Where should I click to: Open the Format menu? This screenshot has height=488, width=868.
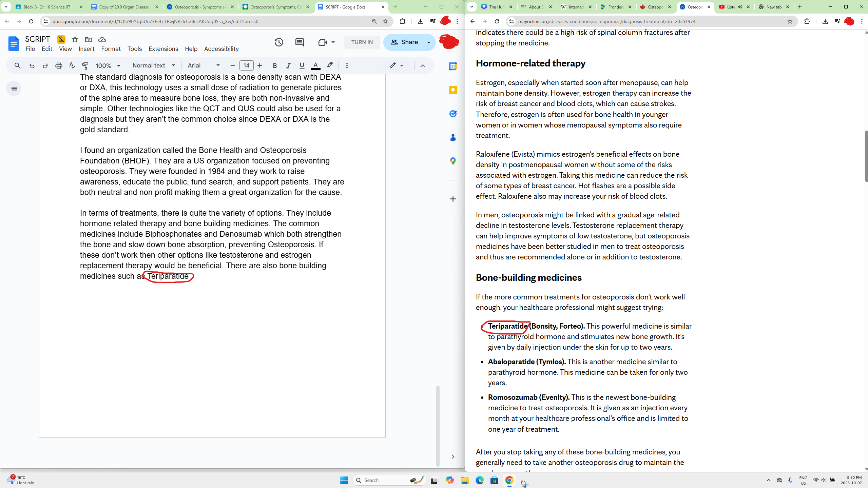click(x=111, y=49)
